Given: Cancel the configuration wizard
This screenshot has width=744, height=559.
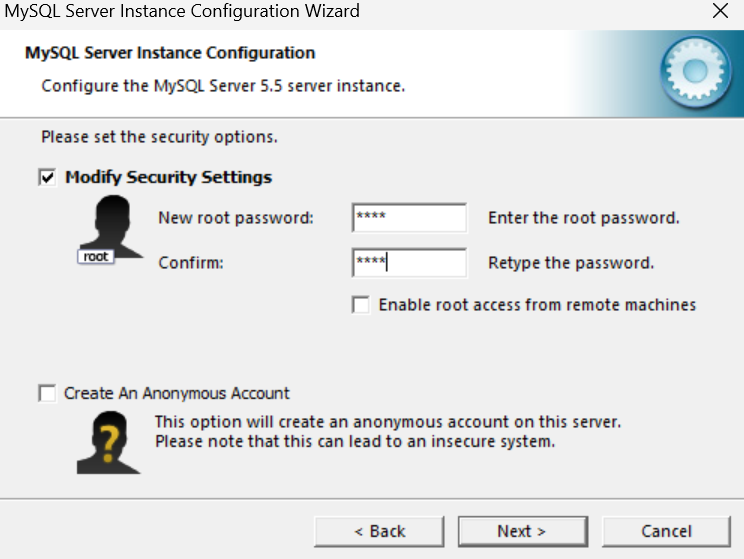Looking at the screenshot, I should (x=666, y=531).
